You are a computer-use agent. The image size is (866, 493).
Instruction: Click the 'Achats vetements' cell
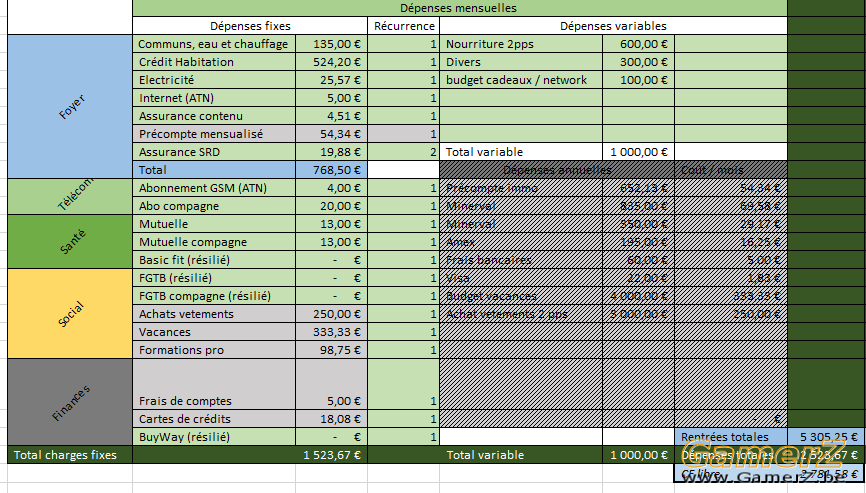tap(214, 314)
